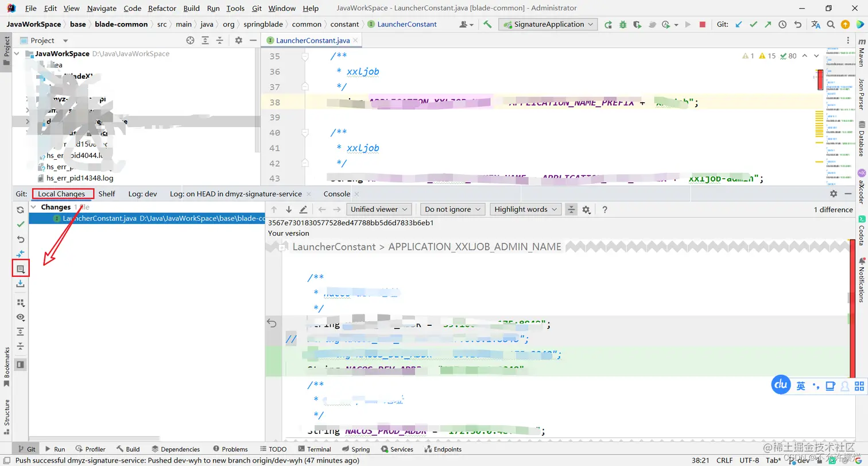This screenshot has width=868, height=466.
Task: Click the Debug bug icon in the toolbar
Action: click(623, 25)
